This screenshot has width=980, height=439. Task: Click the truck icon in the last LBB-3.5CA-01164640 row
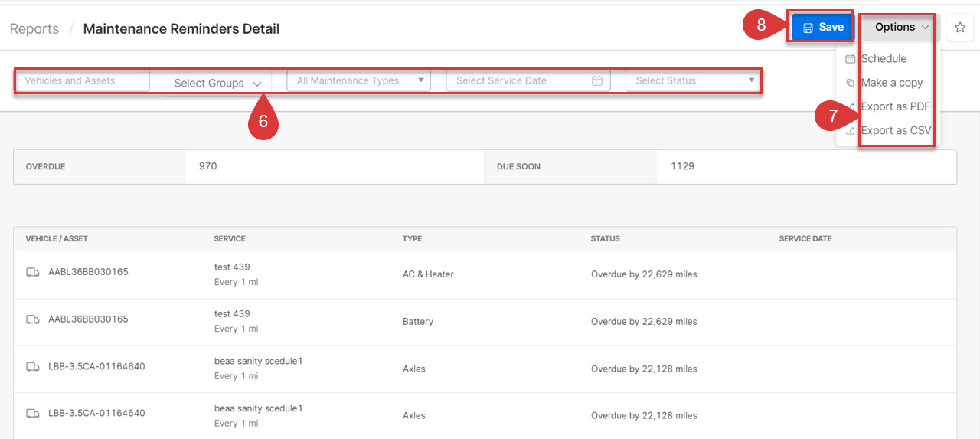coord(33,414)
